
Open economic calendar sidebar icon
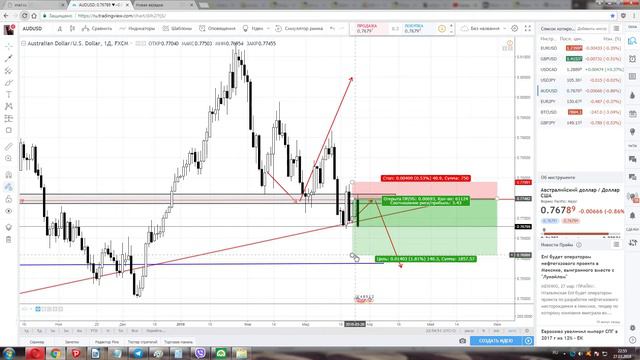(632, 113)
